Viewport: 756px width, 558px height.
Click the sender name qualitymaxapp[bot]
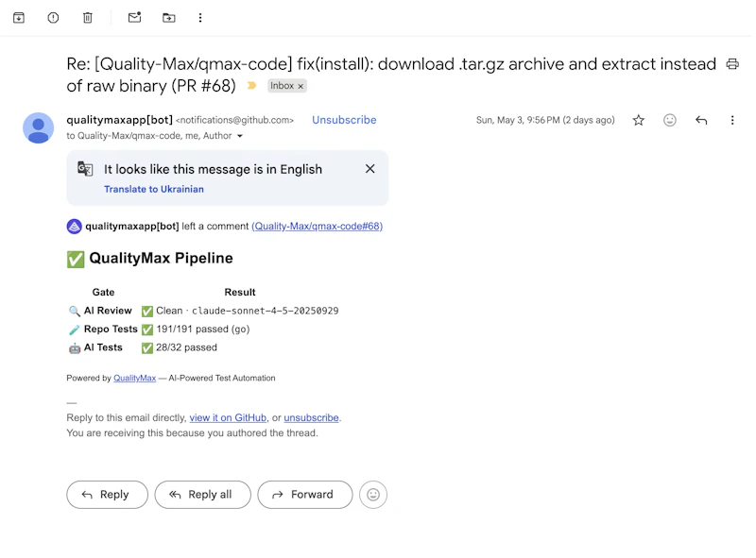120,120
